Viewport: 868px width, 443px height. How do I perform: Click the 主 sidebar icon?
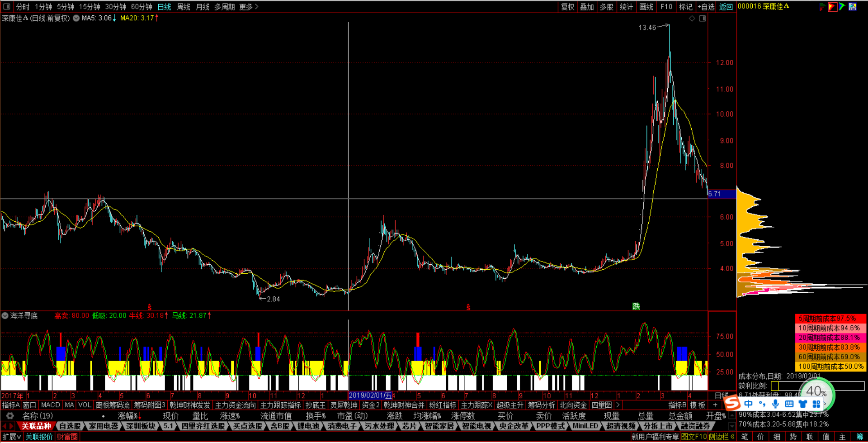[842, 437]
